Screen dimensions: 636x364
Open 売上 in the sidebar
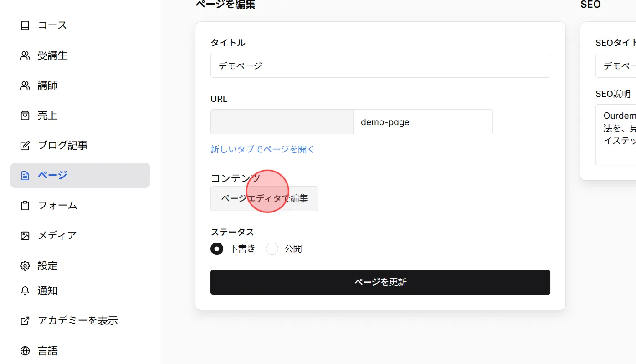point(80,116)
